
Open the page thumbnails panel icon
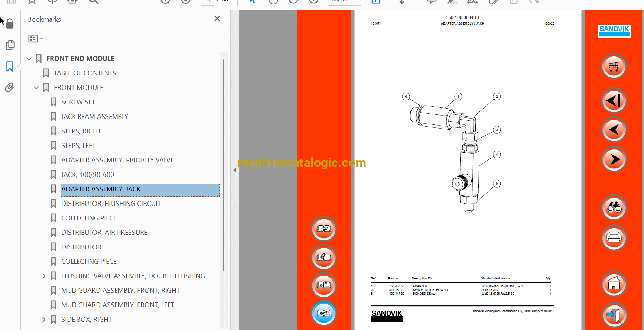click(10, 45)
